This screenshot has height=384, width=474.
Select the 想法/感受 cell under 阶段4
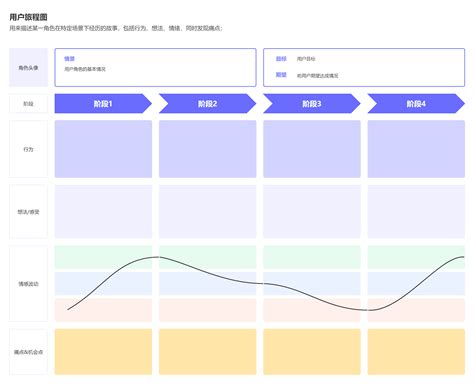point(416,212)
